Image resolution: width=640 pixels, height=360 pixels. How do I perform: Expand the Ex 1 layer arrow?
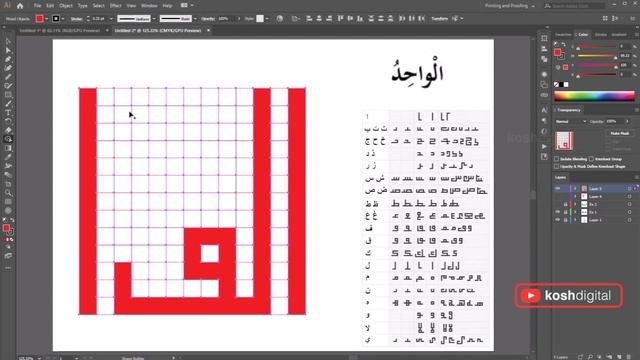tap(576, 212)
